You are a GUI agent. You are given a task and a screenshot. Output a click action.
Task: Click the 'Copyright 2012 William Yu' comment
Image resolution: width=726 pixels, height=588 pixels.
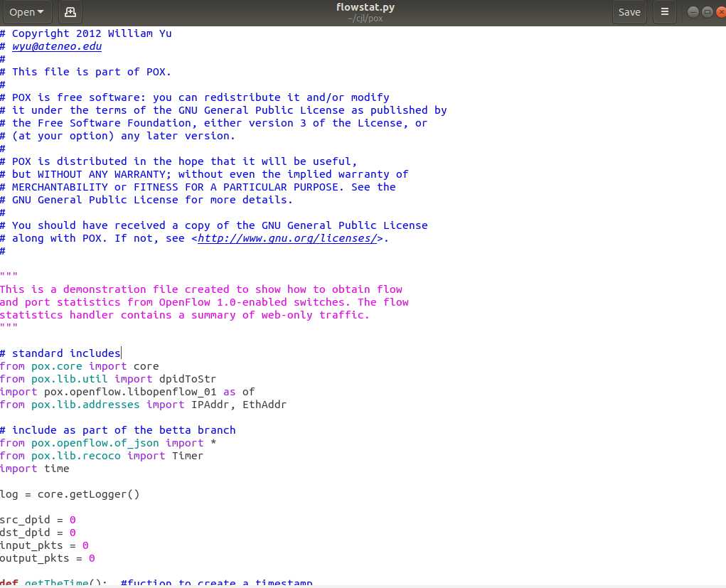[x=86, y=33]
